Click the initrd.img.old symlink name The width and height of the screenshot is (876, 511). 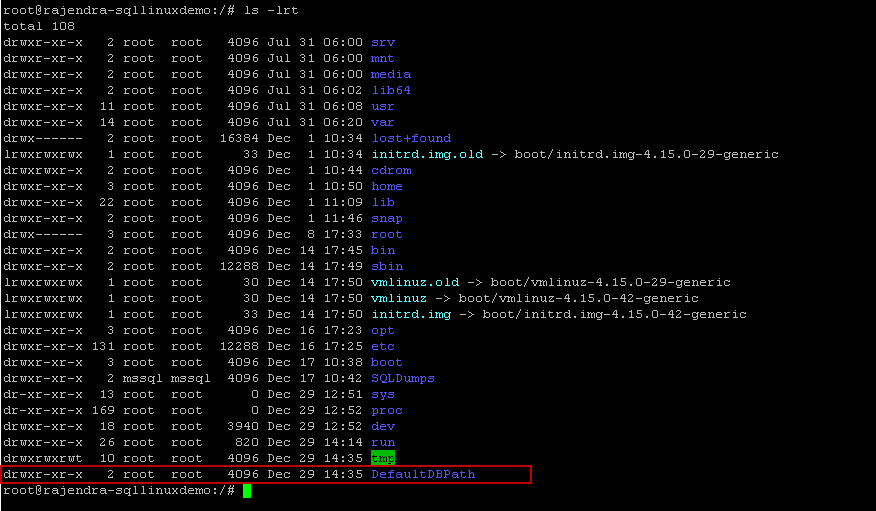click(427, 155)
